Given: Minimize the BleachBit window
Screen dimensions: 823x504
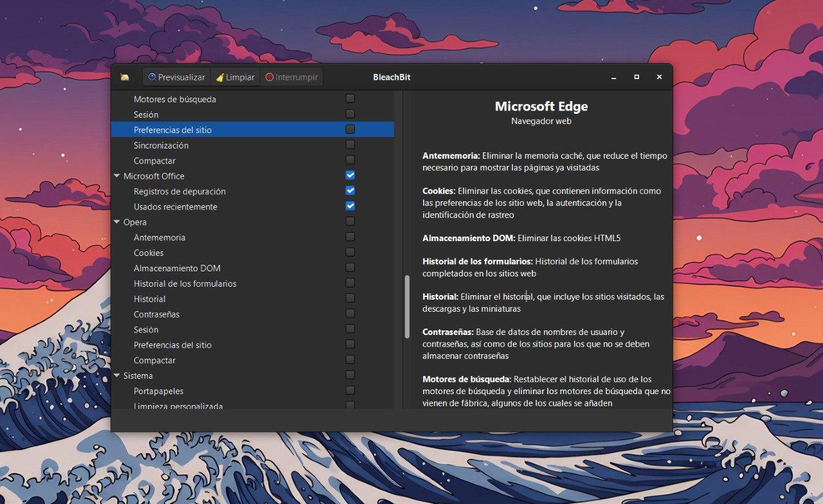Looking at the screenshot, I should pos(613,77).
